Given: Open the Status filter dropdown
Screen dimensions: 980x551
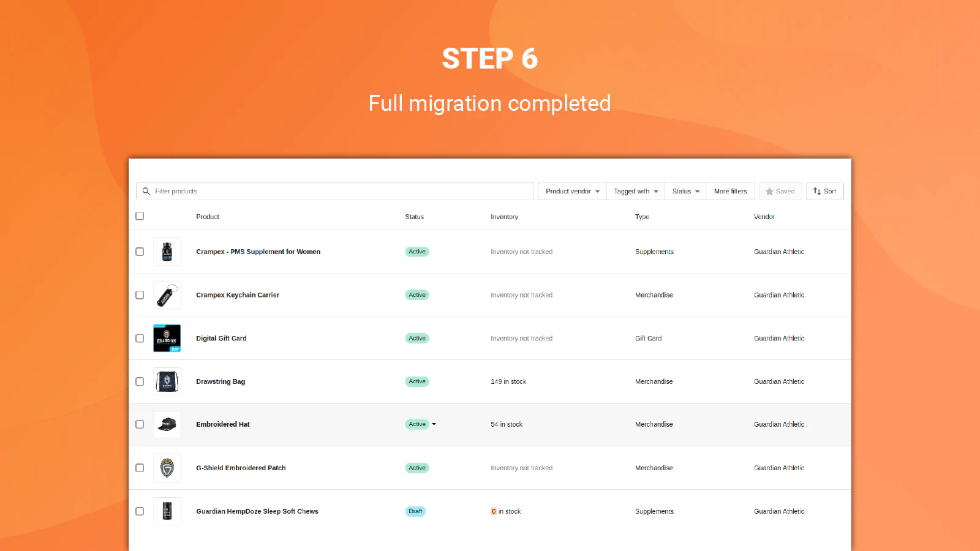Looking at the screenshot, I should click(x=685, y=192).
